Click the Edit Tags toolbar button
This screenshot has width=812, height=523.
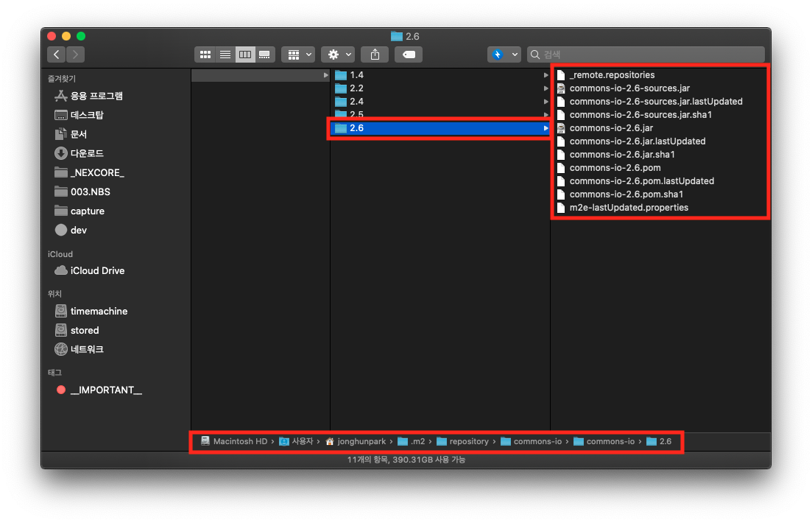pyautogui.click(x=408, y=55)
